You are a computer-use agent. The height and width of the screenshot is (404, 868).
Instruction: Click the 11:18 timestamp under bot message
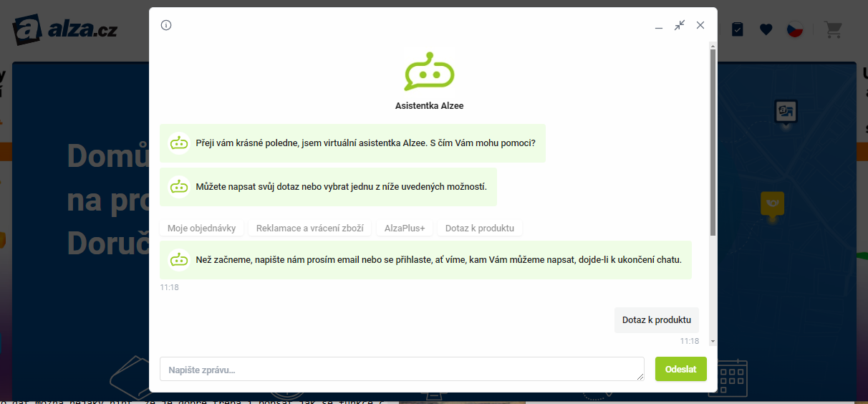click(x=169, y=287)
